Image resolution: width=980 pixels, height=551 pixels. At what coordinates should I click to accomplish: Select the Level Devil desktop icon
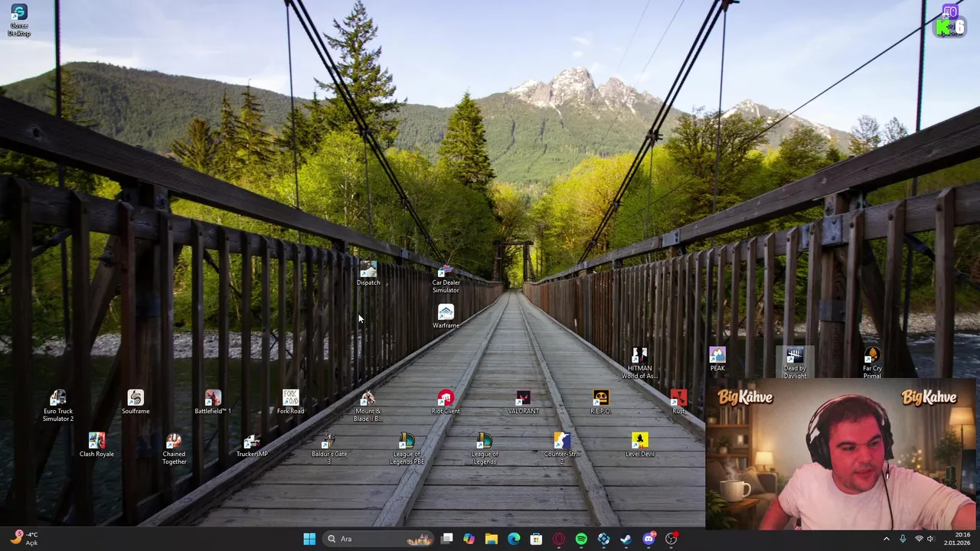(640, 445)
